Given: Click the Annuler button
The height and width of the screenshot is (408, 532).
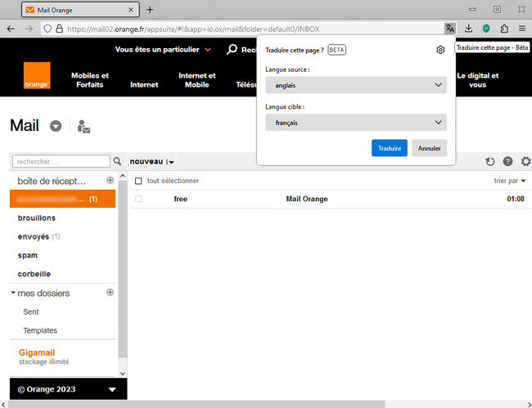Looking at the screenshot, I should click(x=429, y=148).
